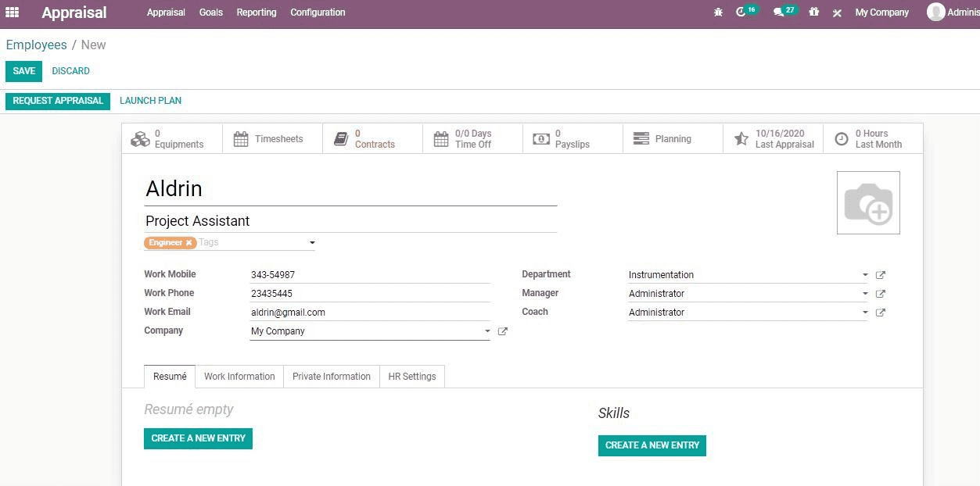The width and height of the screenshot is (980, 486).
Task: Open the Appraisal menu item
Action: pyautogui.click(x=166, y=13)
